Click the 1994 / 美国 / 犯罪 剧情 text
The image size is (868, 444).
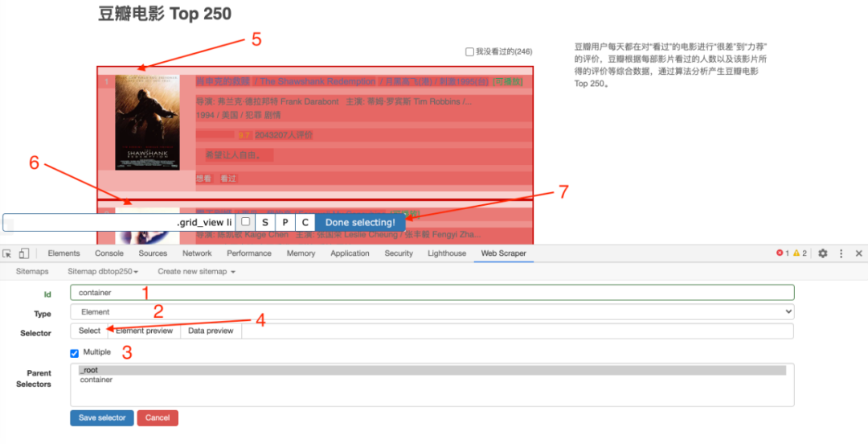(x=238, y=115)
